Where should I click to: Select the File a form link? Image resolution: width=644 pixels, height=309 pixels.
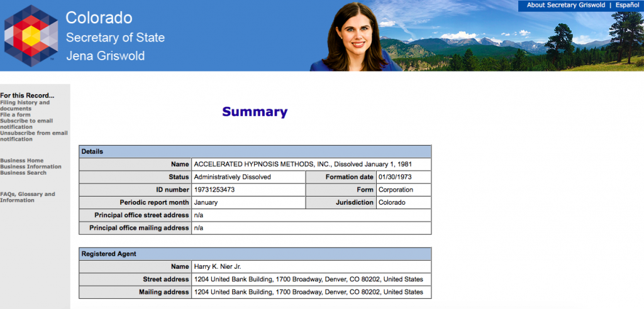(15, 115)
